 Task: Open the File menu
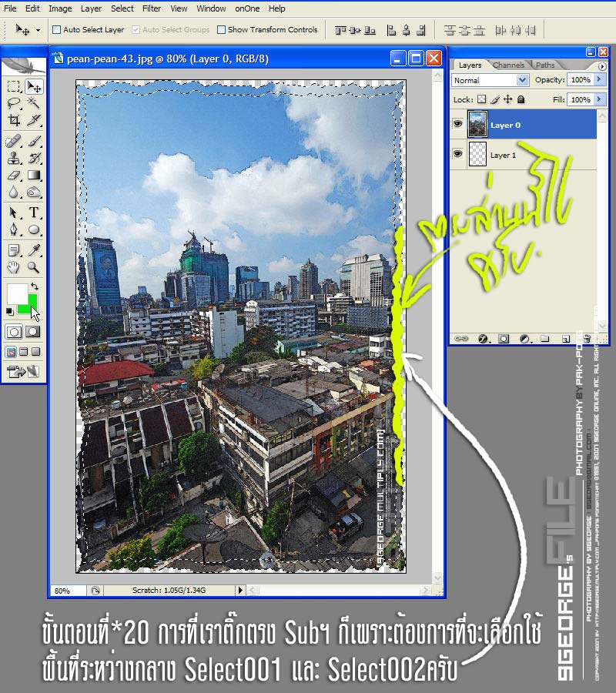pos(10,8)
